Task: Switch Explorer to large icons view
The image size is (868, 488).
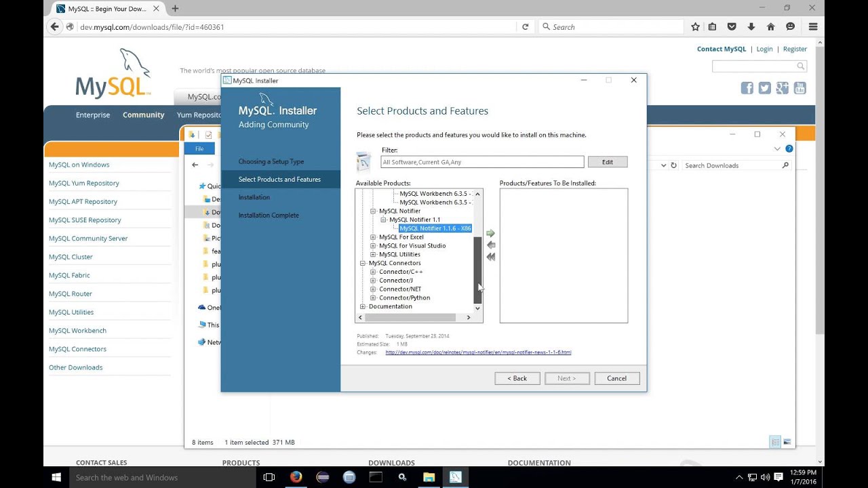Action: click(787, 442)
